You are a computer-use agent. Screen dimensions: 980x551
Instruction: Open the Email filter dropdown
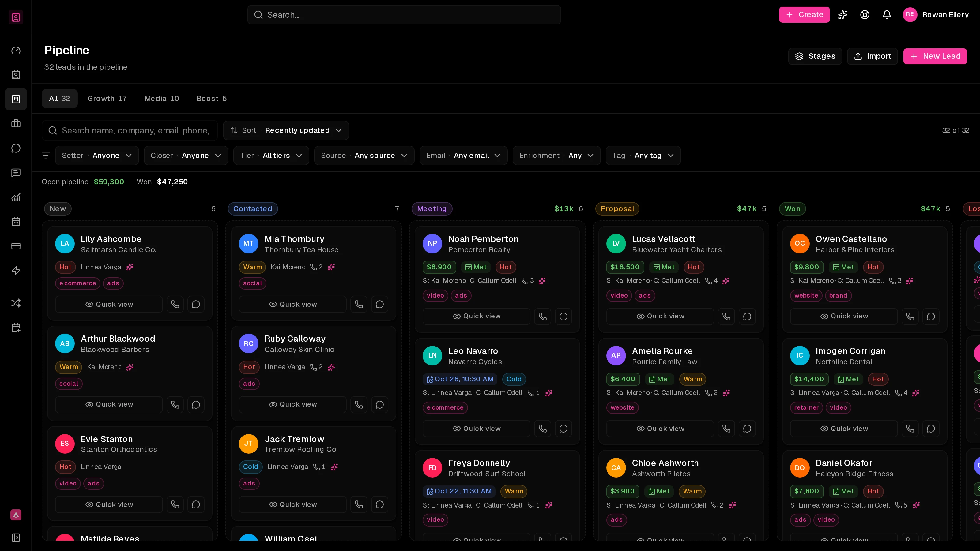pyautogui.click(x=463, y=156)
